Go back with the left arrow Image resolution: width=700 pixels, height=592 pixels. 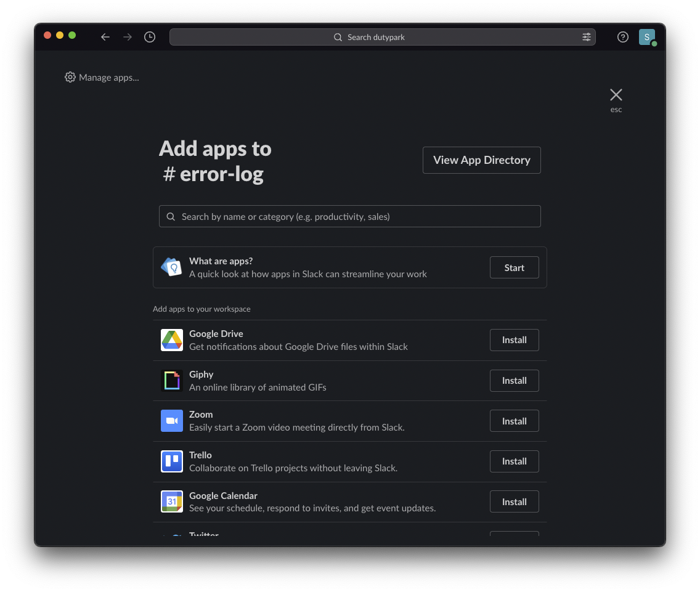[105, 37]
